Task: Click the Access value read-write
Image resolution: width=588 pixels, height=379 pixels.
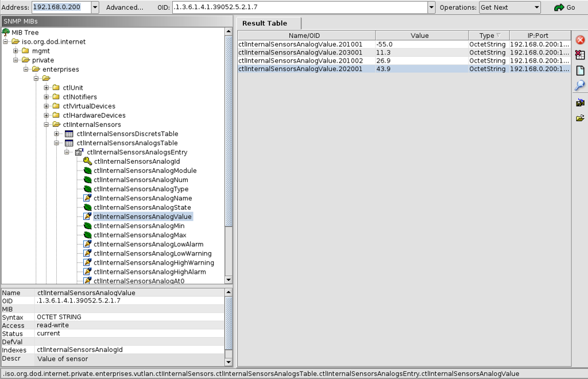Action: pyautogui.click(x=53, y=325)
